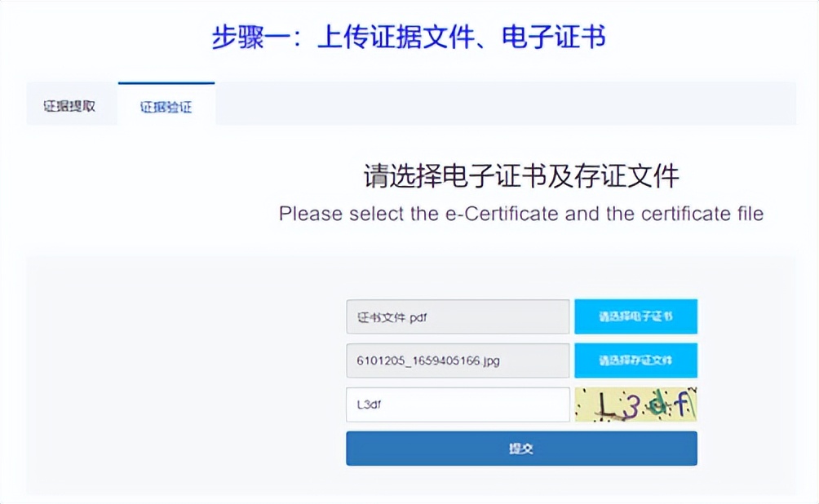Click the 请选择电子证书 upload button
Image resolution: width=819 pixels, height=504 pixels.
pos(636,316)
